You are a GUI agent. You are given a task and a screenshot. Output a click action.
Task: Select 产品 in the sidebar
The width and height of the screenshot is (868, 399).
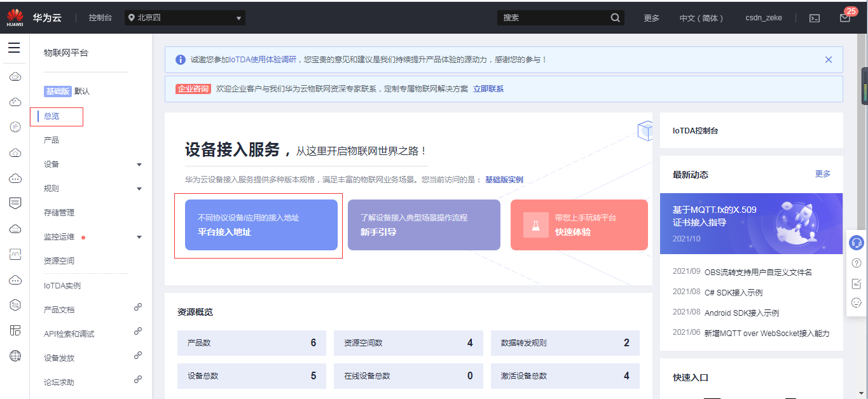(52, 140)
